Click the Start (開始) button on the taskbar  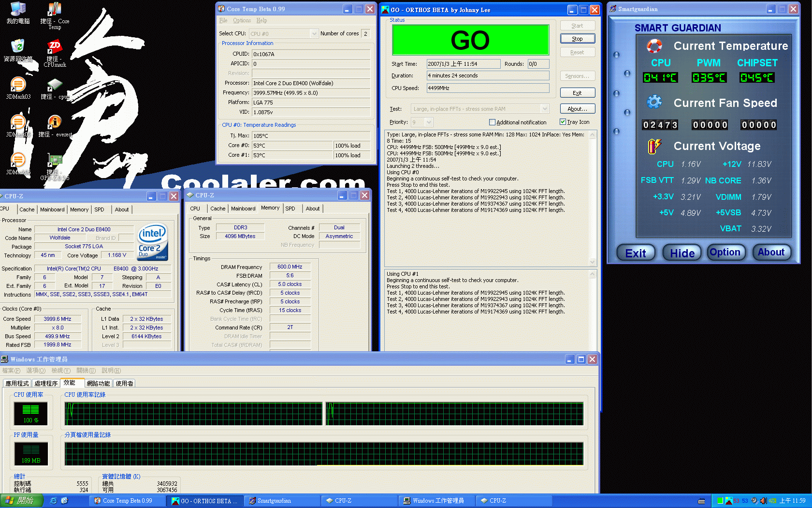(22, 501)
